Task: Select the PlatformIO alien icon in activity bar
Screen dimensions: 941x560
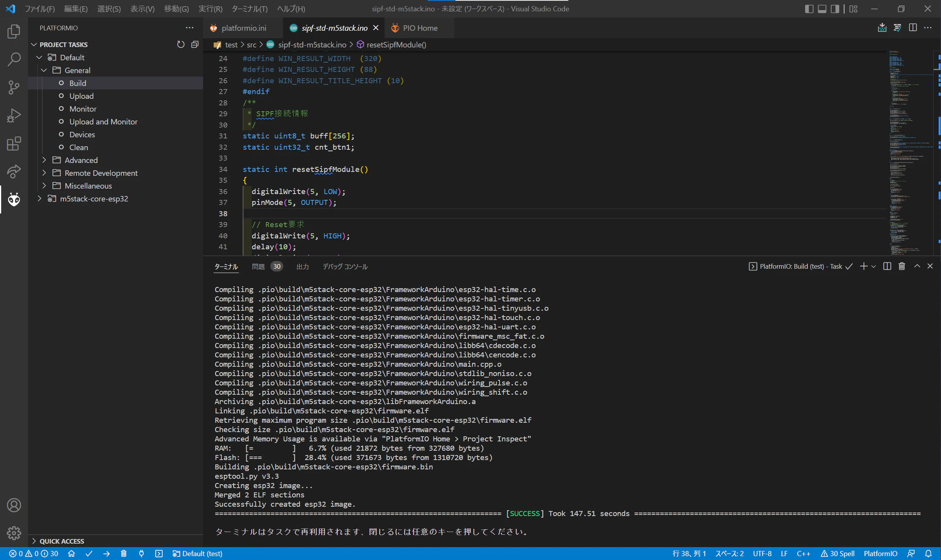Action: point(14,199)
